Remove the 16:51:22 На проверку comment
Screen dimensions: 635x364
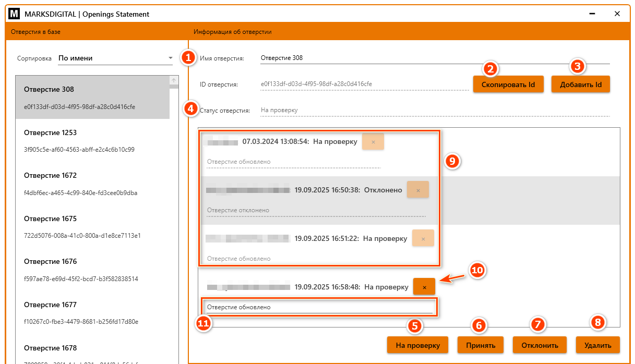point(423,238)
